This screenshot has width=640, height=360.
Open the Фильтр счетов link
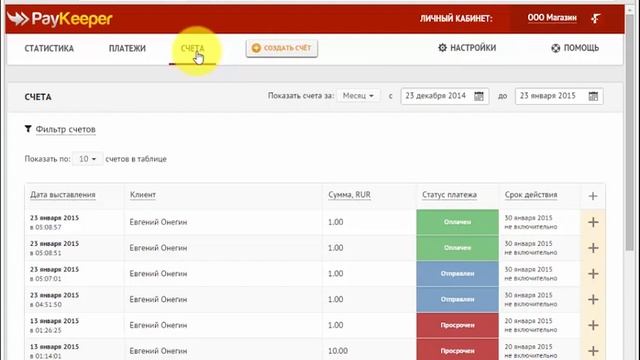[x=65, y=129]
